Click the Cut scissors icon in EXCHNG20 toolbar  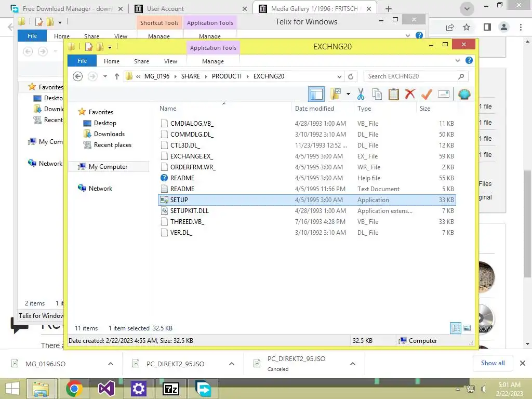tap(361, 95)
